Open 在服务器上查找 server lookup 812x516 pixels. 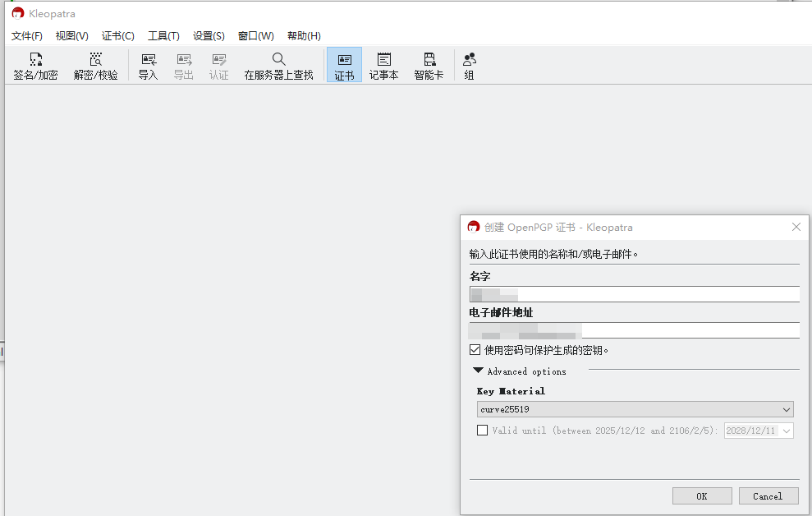[x=278, y=66]
